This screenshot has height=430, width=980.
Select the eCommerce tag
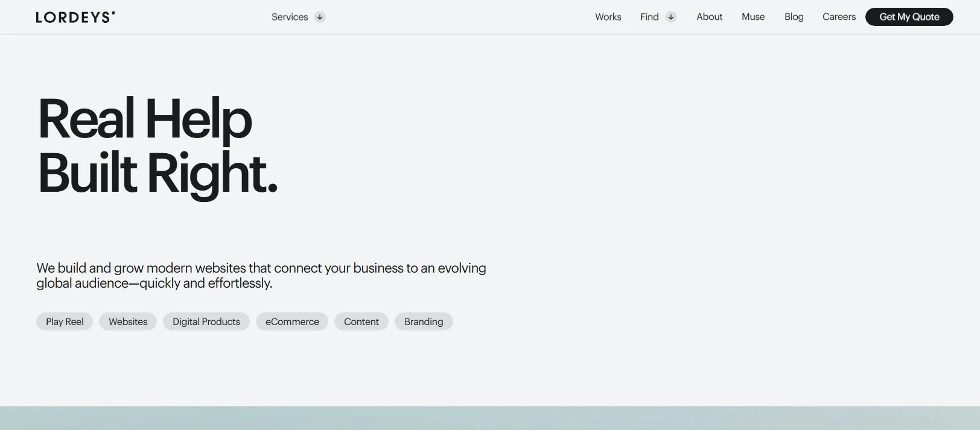[x=292, y=321]
